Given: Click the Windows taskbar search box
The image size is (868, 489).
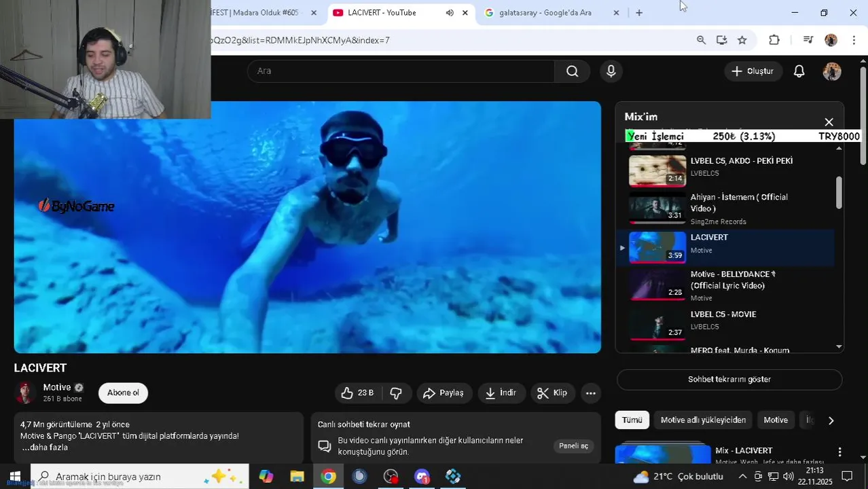Looking at the screenshot, I should tap(140, 477).
